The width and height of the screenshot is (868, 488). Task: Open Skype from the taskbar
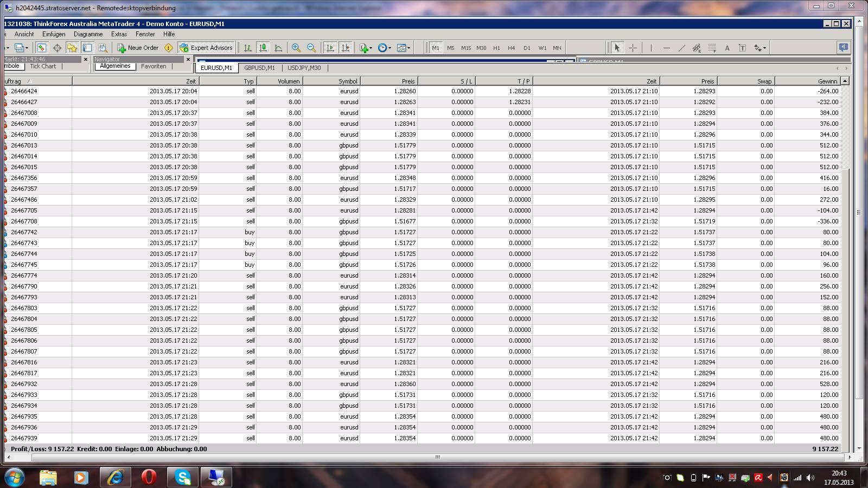(183, 477)
